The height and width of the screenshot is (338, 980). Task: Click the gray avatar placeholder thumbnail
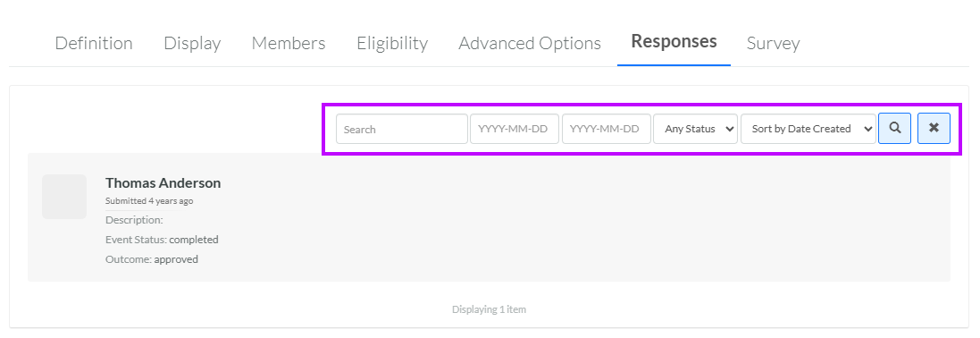pyautogui.click(x=64, y=197)
